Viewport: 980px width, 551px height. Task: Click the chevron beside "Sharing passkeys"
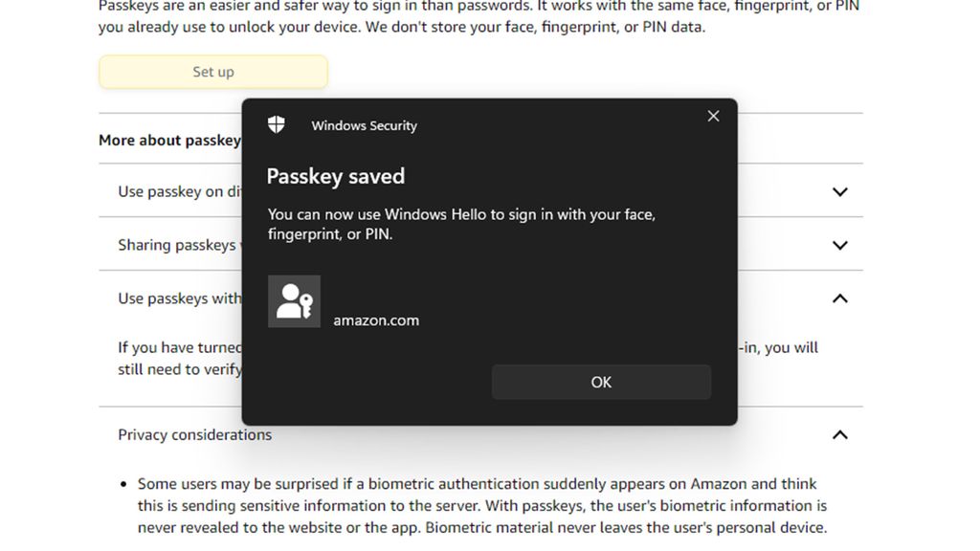pyautogui.click(x=839, y=245)
